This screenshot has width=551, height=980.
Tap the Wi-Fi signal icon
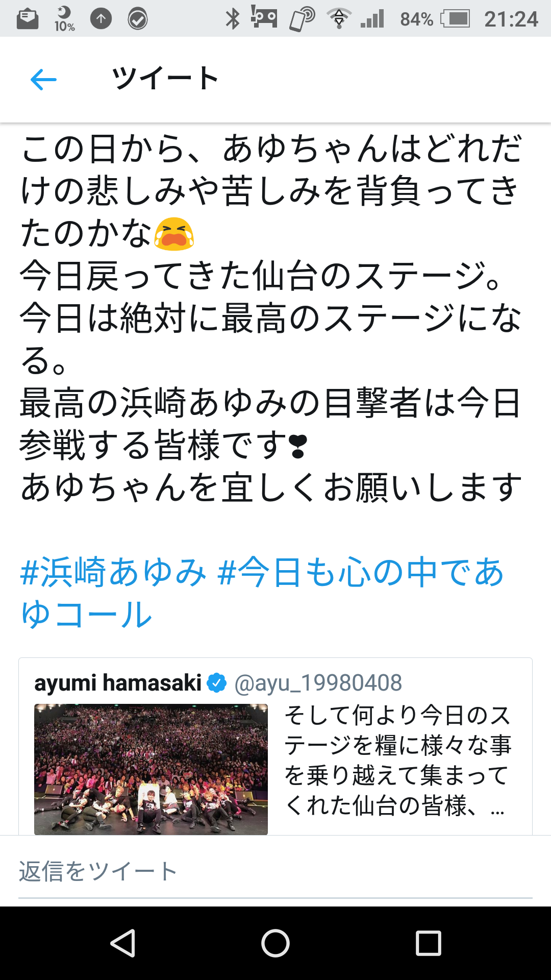coord(339,18)
